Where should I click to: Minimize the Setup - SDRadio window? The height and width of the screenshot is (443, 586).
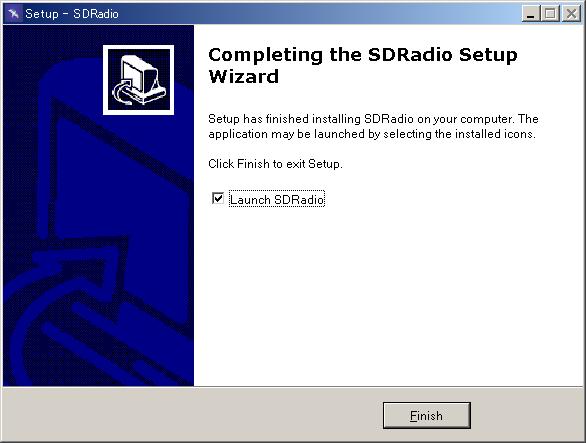[x=530, y=14]
